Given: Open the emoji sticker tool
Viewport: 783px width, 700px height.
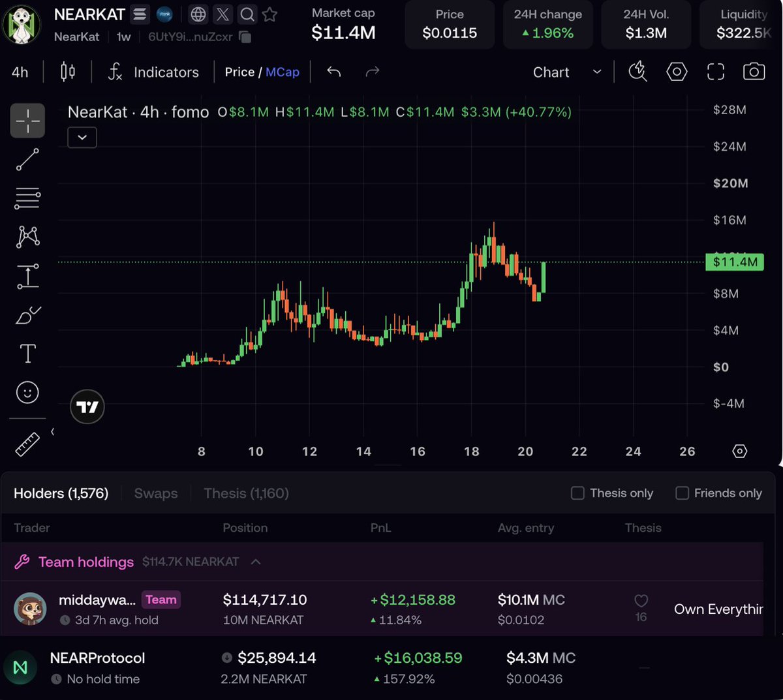Looking at the screenshot, I should point(27,392).
